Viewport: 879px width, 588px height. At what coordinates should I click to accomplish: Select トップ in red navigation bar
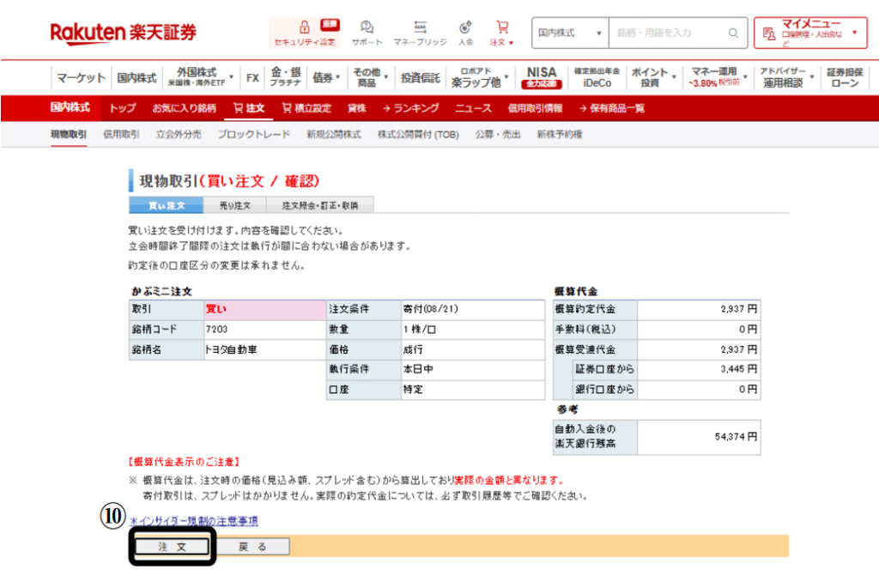(x=123, y=108)
